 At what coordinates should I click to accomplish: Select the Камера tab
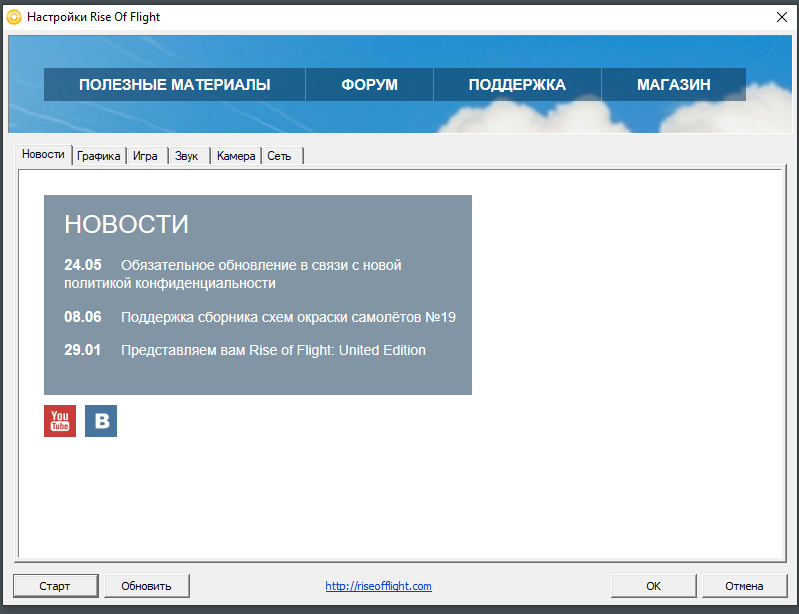point(236,156)
